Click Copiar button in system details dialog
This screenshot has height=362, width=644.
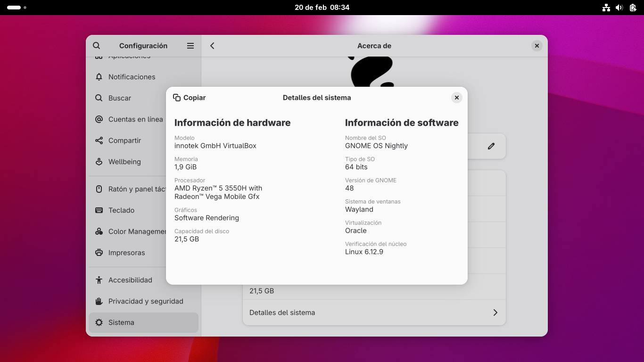pos(190,98)
